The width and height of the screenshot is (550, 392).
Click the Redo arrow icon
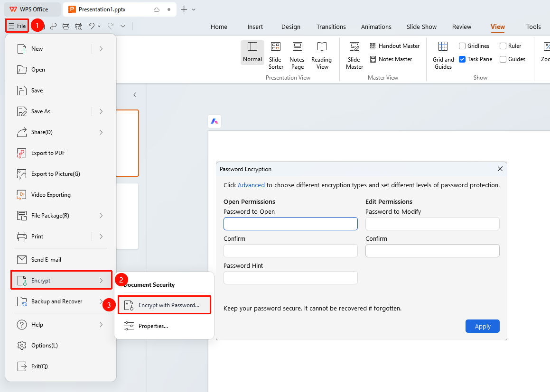(111, 26)
